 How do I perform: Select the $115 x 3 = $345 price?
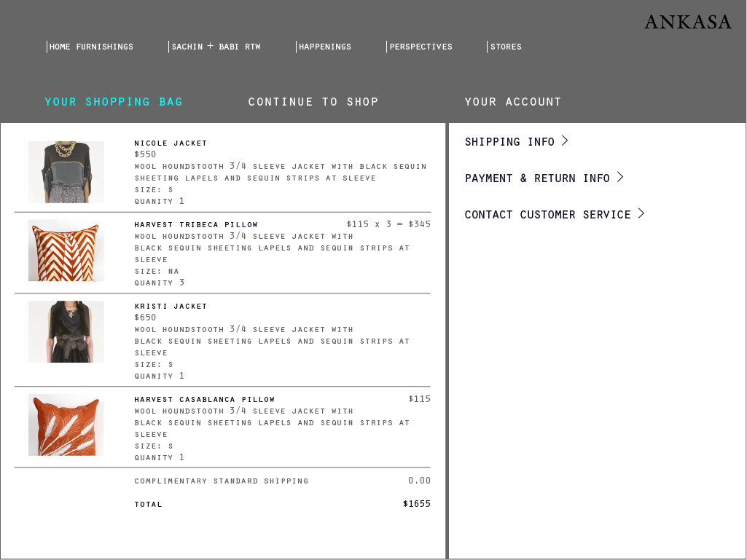point(388,224)
